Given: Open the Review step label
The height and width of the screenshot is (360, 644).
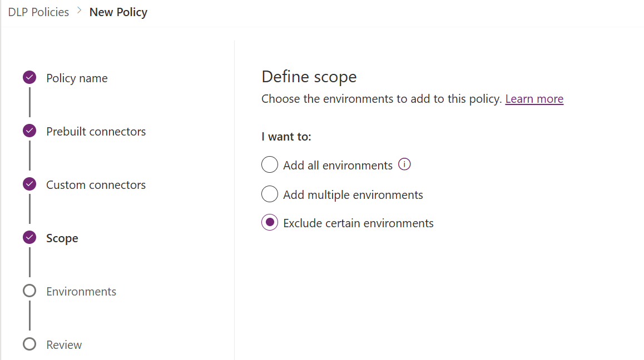Looking at the screenshot, I should (64, 345).
